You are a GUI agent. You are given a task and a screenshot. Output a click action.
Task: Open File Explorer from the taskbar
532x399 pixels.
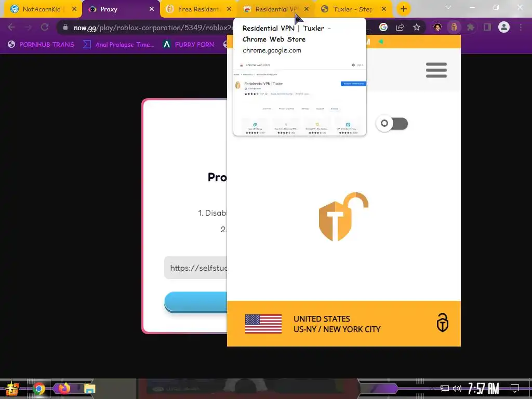90,389
